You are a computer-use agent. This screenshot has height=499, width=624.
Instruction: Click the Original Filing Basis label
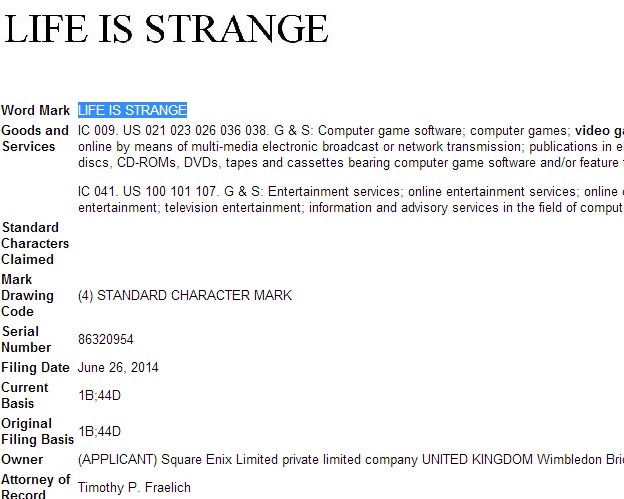[37, 431]
